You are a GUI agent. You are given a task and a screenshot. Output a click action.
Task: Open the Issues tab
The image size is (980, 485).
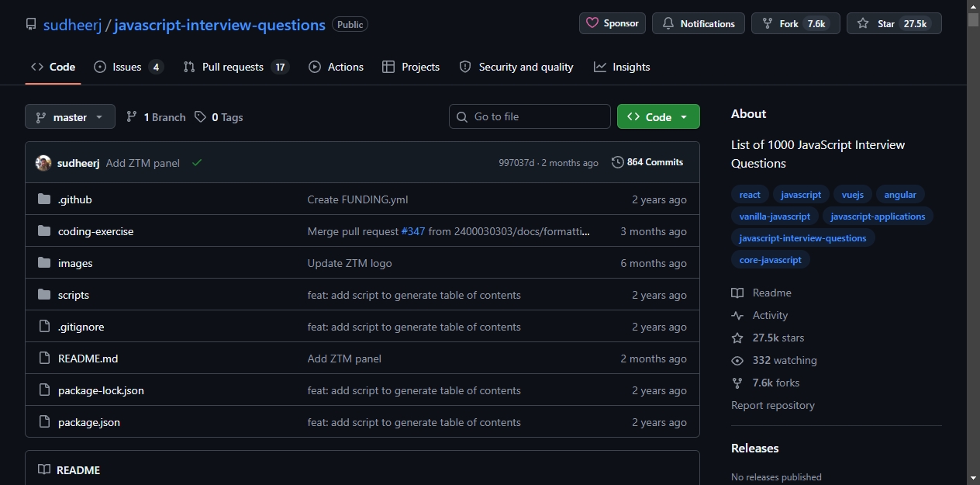point(129,67)
